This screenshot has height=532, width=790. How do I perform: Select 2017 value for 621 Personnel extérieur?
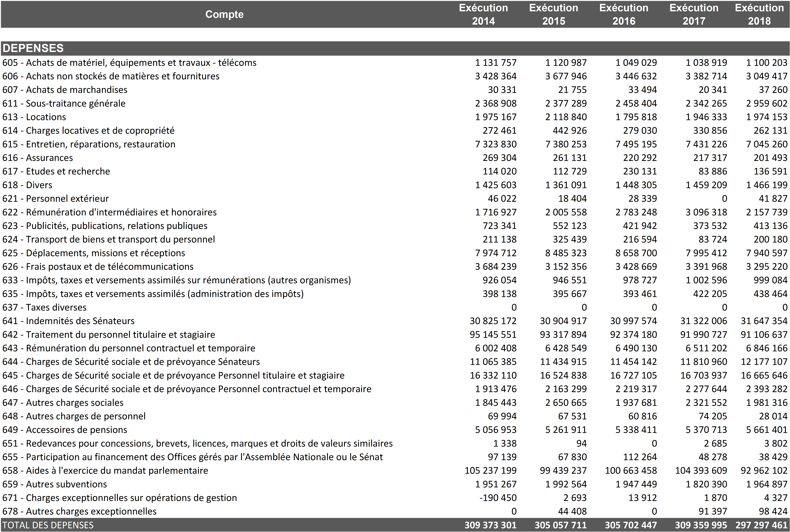click(x=724, y=198)
